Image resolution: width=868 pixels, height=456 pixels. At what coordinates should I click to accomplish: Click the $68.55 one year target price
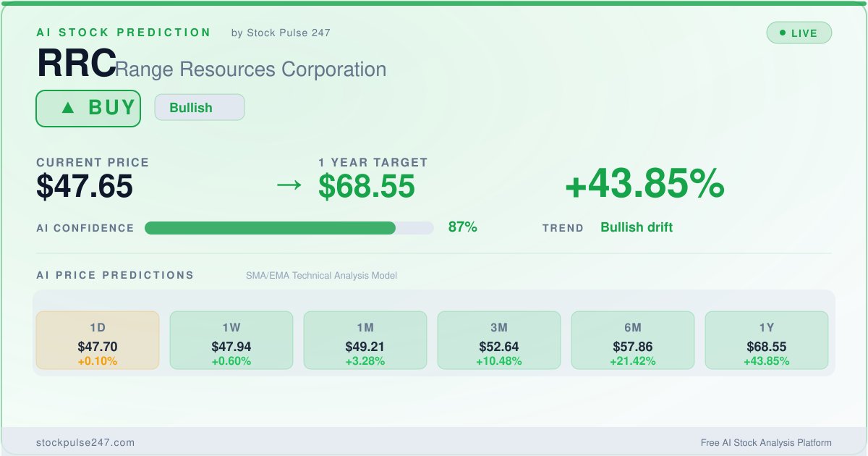point(367,187)
